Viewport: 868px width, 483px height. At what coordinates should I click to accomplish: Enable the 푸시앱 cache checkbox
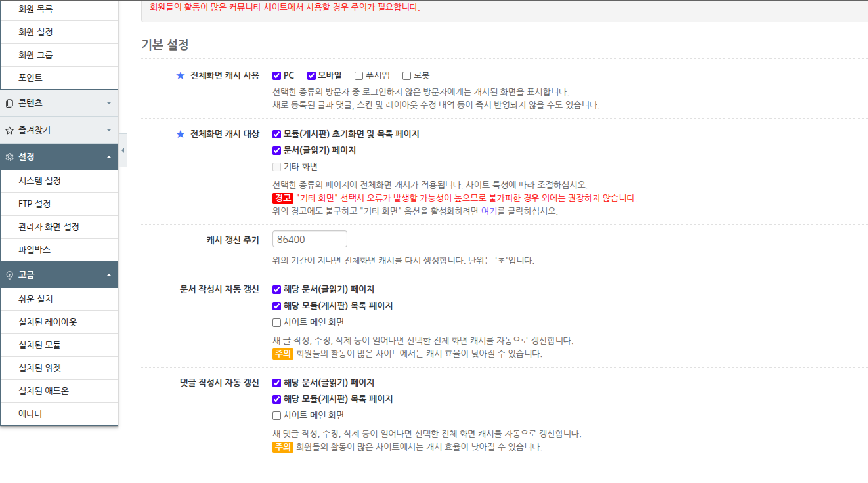pos(358,75)
